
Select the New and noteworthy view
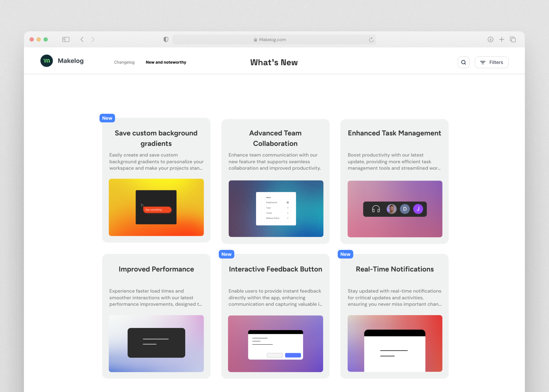point(166,62)
